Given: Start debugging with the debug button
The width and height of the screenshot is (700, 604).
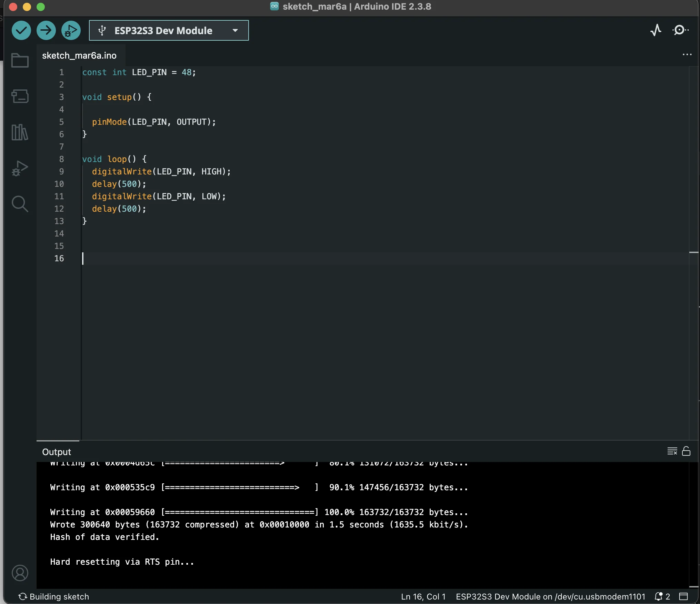Looking at the screenshot, I should point(71,30).
